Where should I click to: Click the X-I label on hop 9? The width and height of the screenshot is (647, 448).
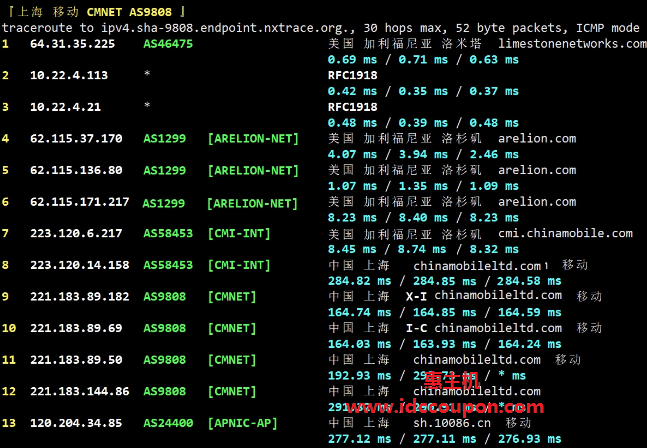pyautogui.click(x=416, y=297)
